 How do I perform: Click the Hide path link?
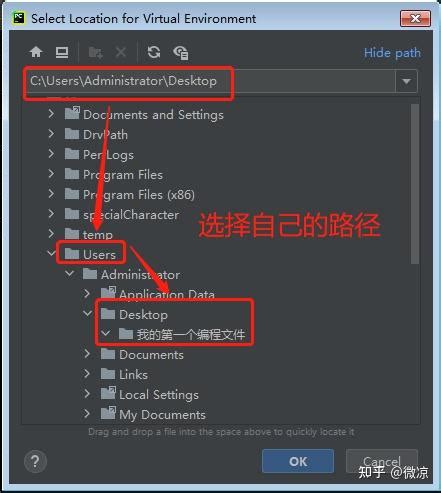point(392,53)
